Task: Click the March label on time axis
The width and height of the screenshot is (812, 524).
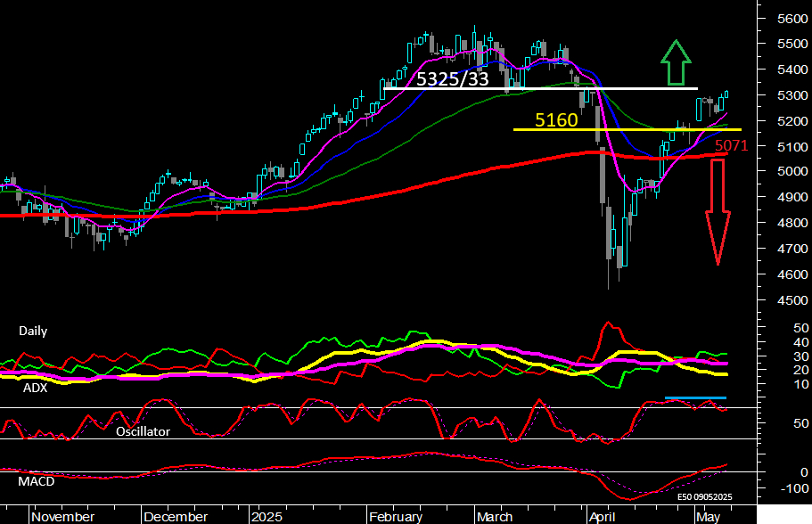Action: click(495, 517)
